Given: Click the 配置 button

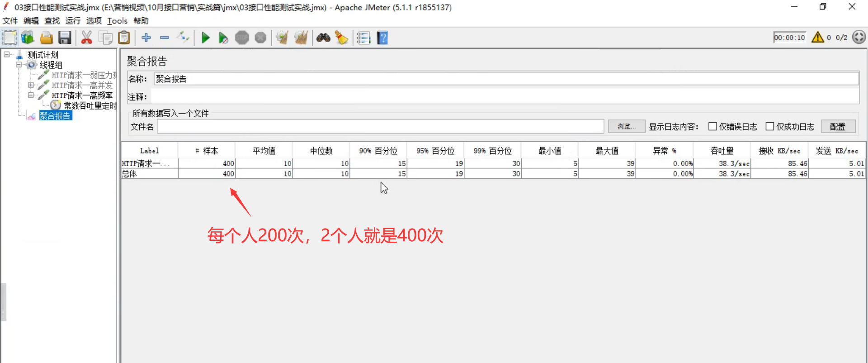Looking at the screenshot, I should (838, 126).
